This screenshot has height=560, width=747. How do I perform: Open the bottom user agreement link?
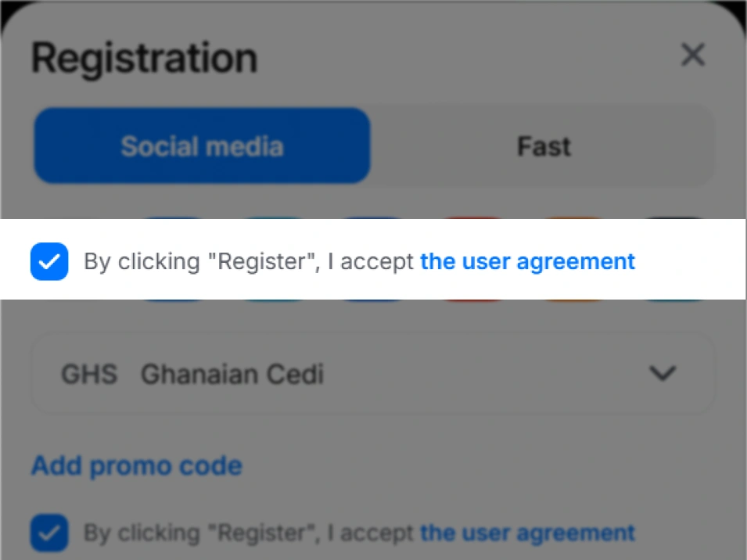pyautogui.click(x=527, y=533)
